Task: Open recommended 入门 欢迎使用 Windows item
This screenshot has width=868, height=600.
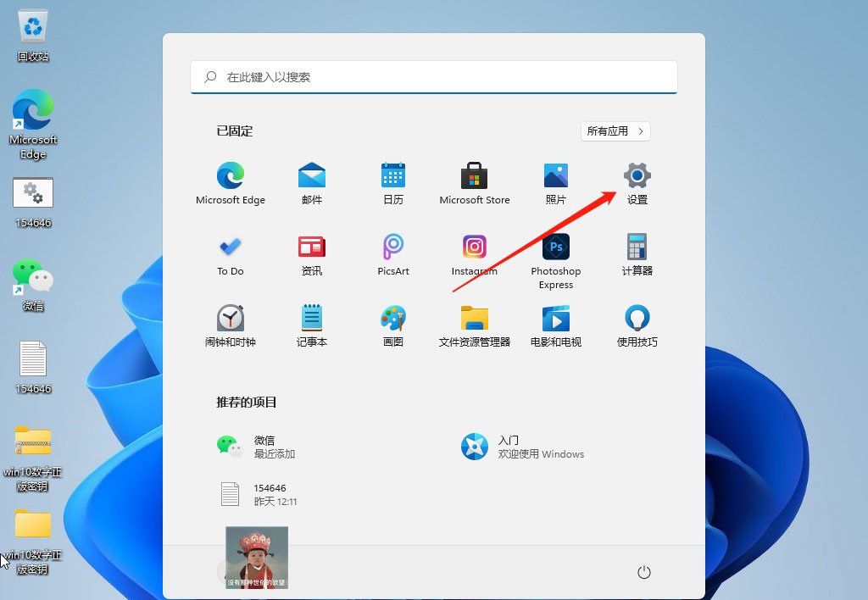Action: [x=522, y=447]
